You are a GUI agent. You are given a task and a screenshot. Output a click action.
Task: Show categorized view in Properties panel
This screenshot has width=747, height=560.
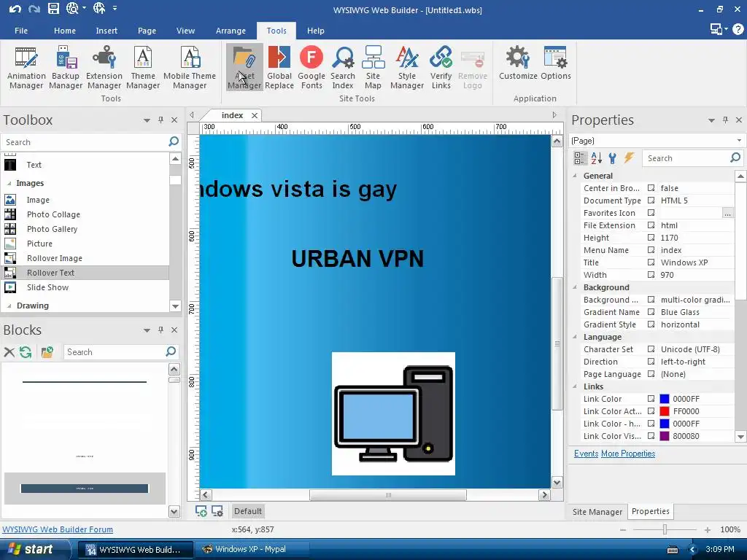580,158
